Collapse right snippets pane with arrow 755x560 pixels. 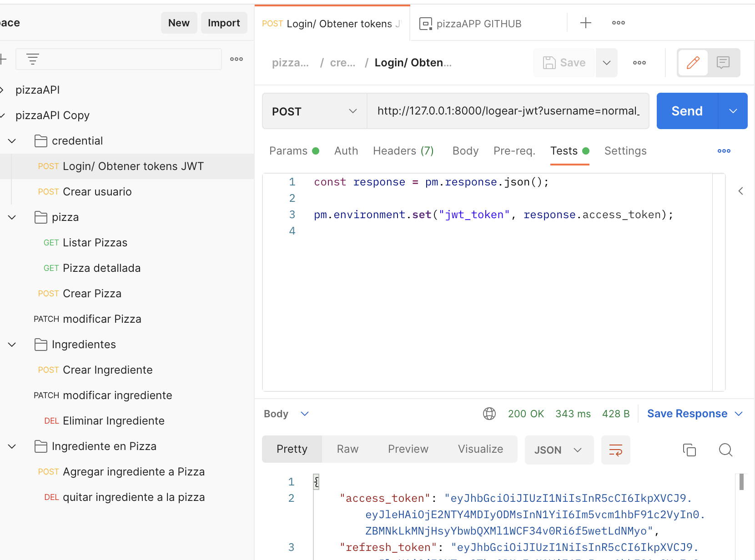point(741,191)
